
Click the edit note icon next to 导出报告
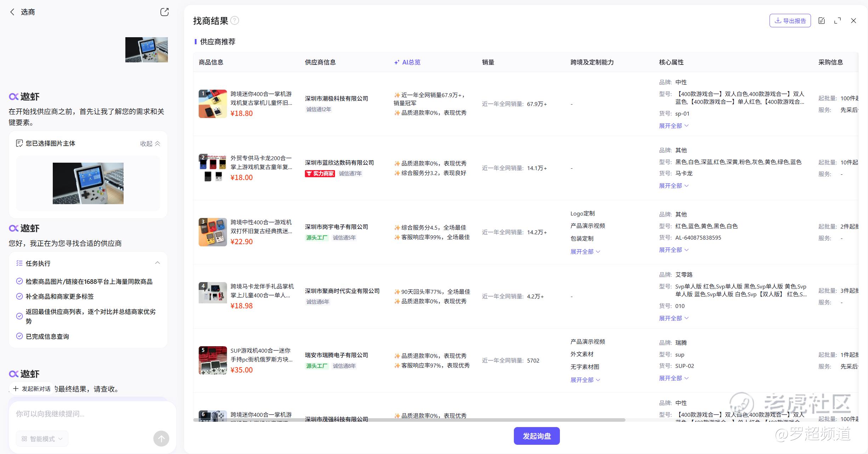click(x=822, y=21)
